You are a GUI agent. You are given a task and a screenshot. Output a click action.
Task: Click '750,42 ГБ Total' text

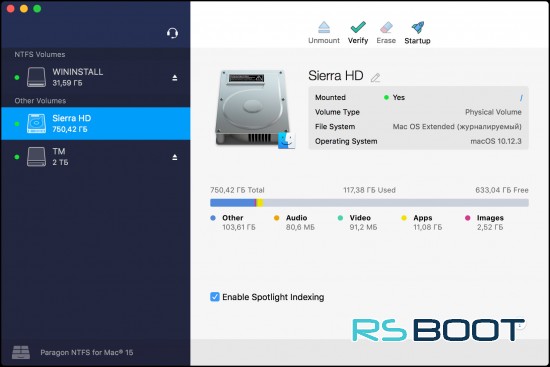coord(237,190)
